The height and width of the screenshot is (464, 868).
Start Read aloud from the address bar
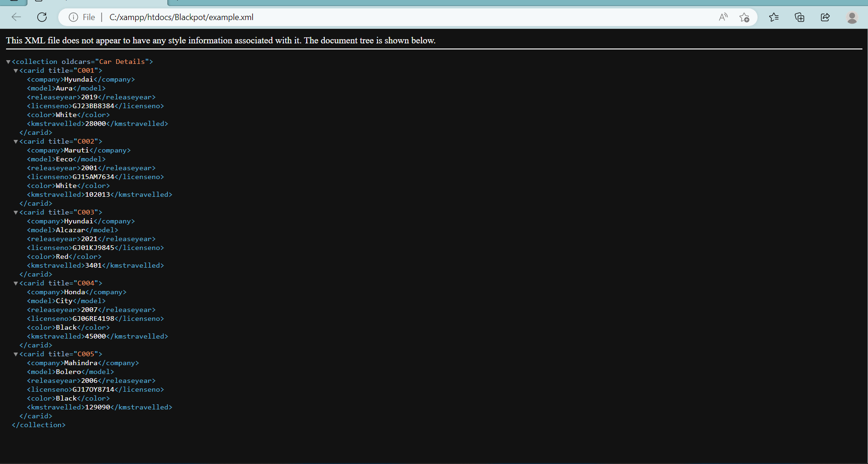pyautogui.click(x=723, y=17)
